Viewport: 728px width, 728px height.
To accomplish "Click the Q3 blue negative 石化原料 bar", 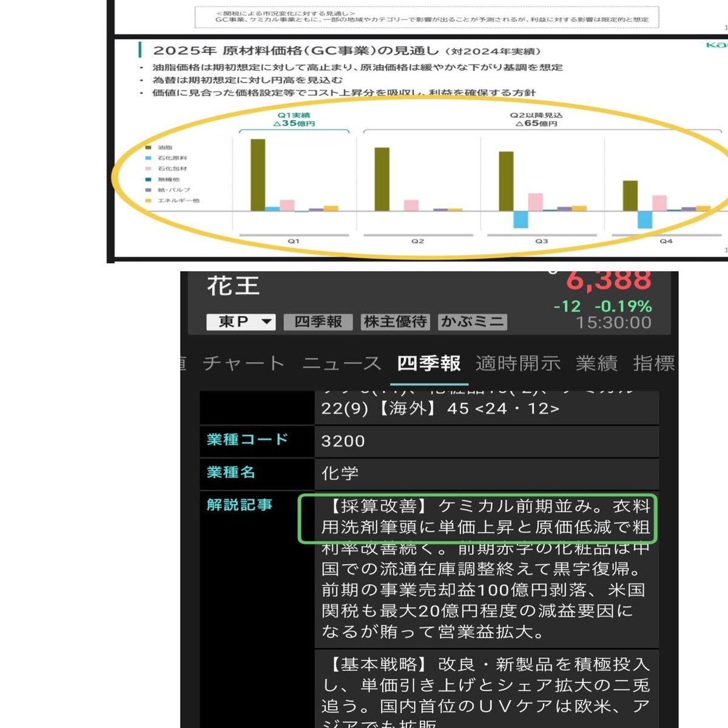I will coord(521,220).
